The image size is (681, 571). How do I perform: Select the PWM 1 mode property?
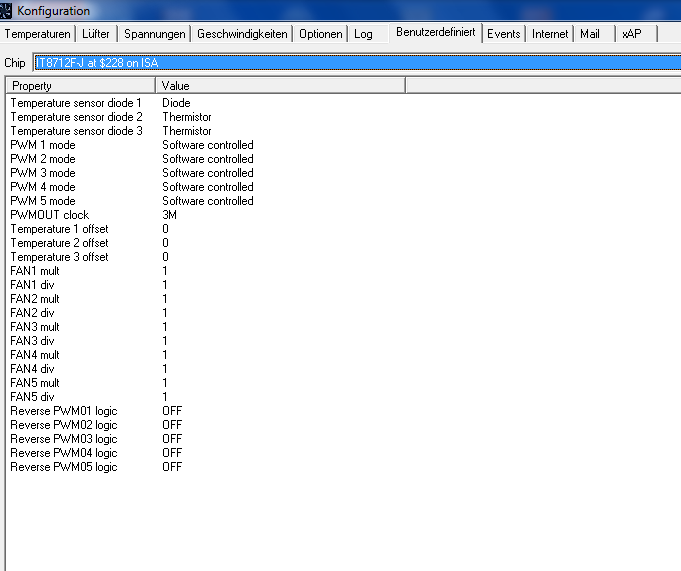tap(43, 145)
